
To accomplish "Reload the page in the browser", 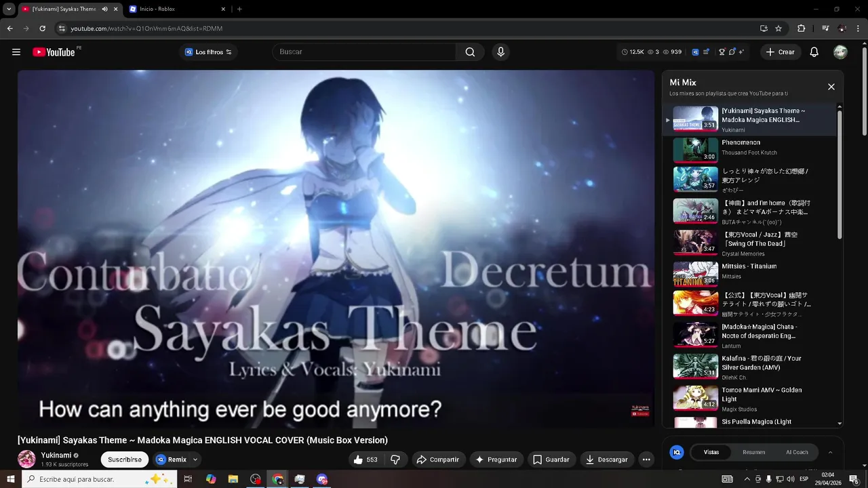I will click(42, 28).
